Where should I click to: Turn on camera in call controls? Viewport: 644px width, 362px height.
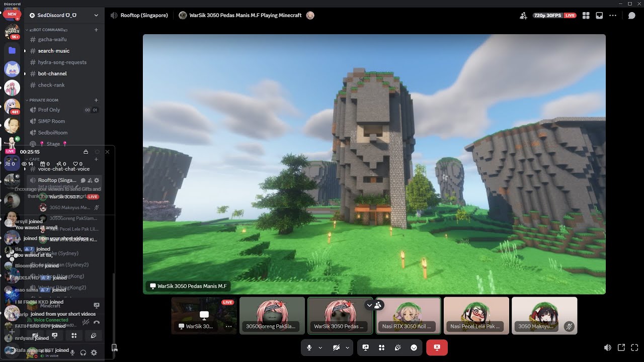tap(337, 347)
